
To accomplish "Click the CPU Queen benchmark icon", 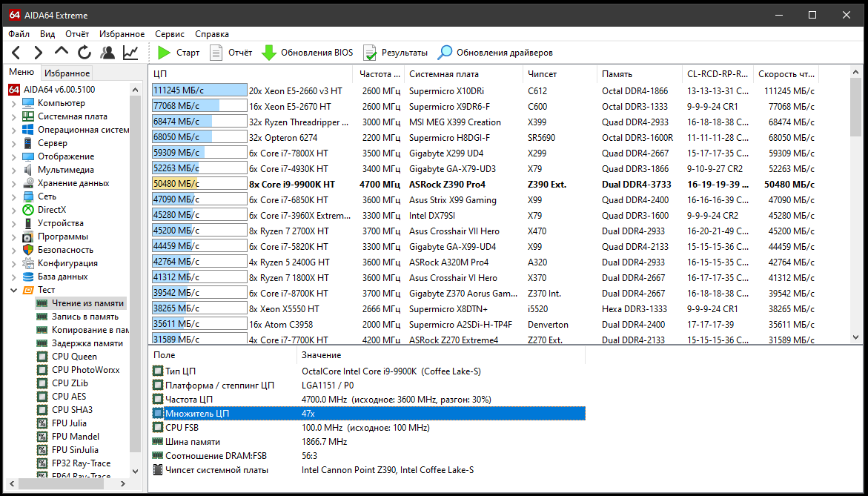I will (42, 357).
